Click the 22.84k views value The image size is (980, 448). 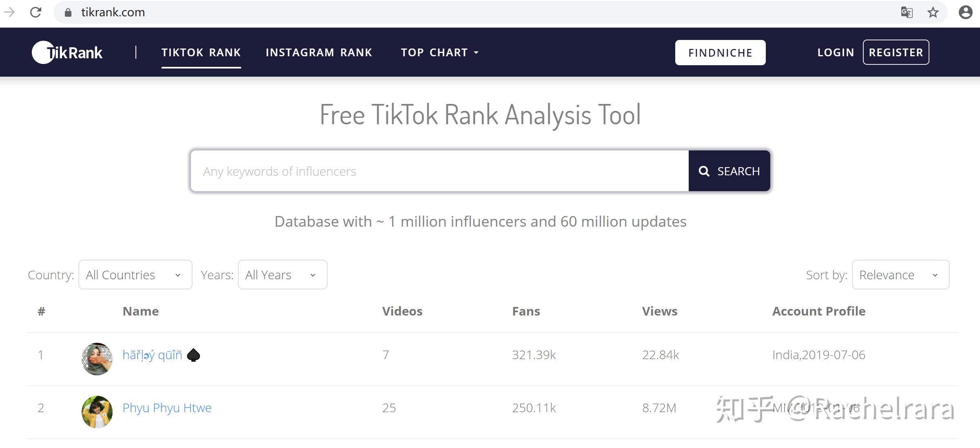(661, 355)
